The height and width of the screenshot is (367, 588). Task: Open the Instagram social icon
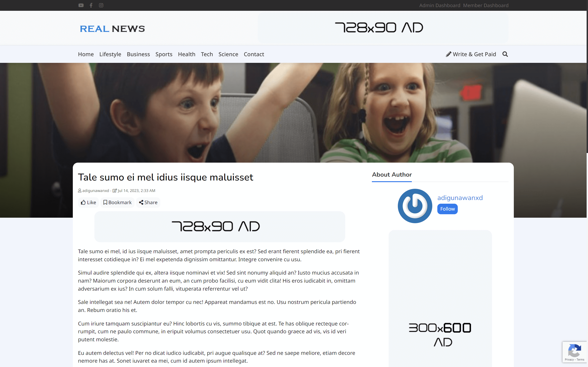(x=101, y=5)
